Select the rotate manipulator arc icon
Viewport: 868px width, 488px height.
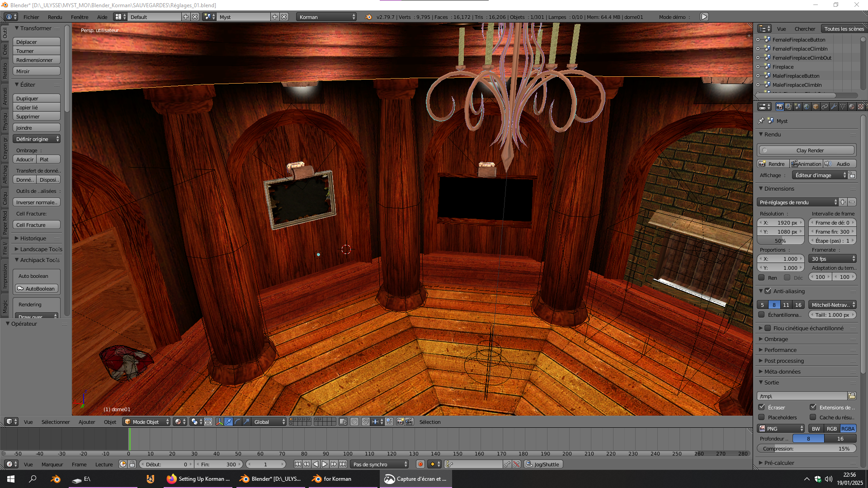point(238,422)
